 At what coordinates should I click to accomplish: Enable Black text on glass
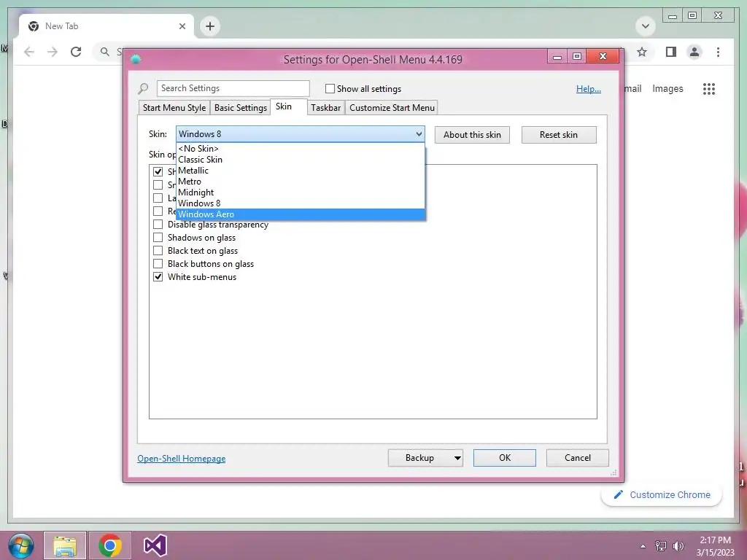point(158,251)
